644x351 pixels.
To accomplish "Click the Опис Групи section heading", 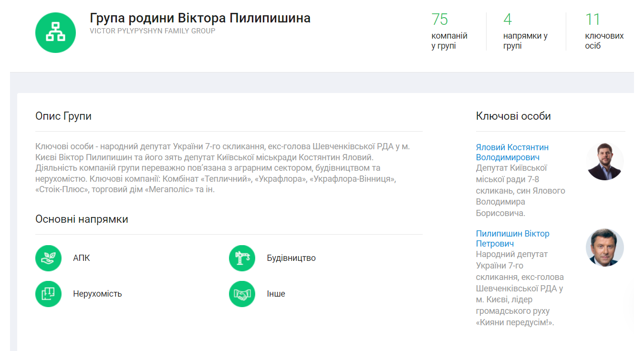I will point(63,116).
